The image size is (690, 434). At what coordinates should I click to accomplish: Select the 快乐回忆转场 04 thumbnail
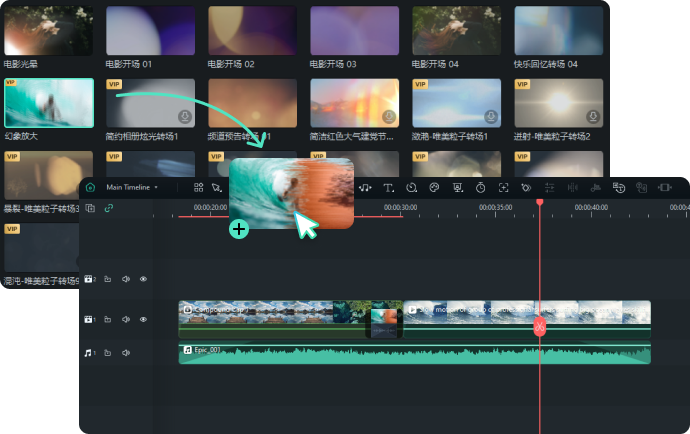pyautogui.click(x=558, y=30)
